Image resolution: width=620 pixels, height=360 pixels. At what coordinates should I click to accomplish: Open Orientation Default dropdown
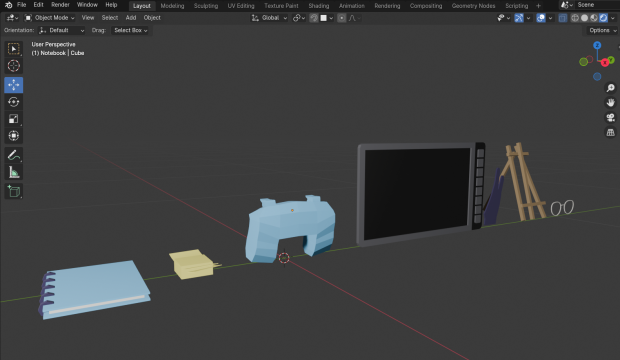(x=62, y=30)
